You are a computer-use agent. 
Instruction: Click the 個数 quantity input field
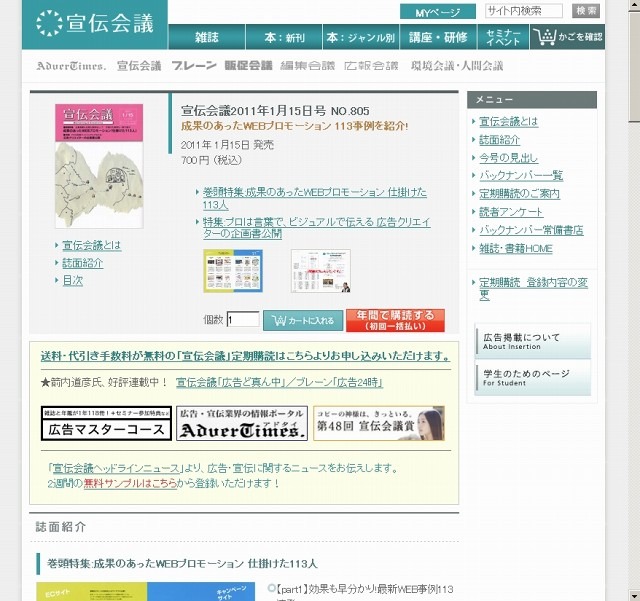[x=243, y=319]
